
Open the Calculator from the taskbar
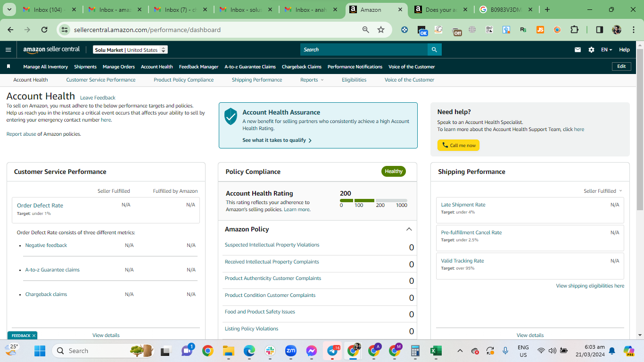pyautogui.click(x=415, y=351)
